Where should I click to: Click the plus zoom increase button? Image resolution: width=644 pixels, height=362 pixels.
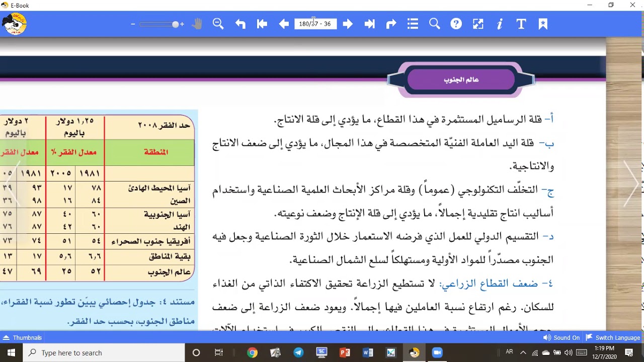tap(182, 24)
